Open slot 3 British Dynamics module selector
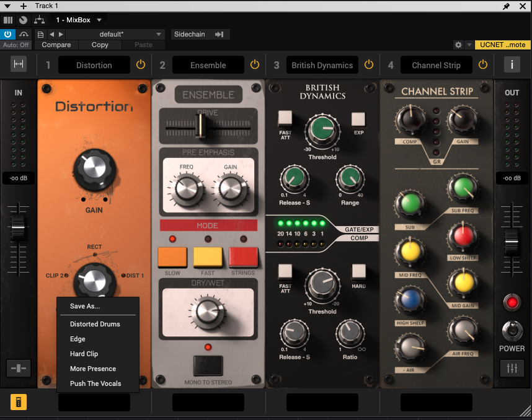Screen dimensions: 532x420 (322, 65)
